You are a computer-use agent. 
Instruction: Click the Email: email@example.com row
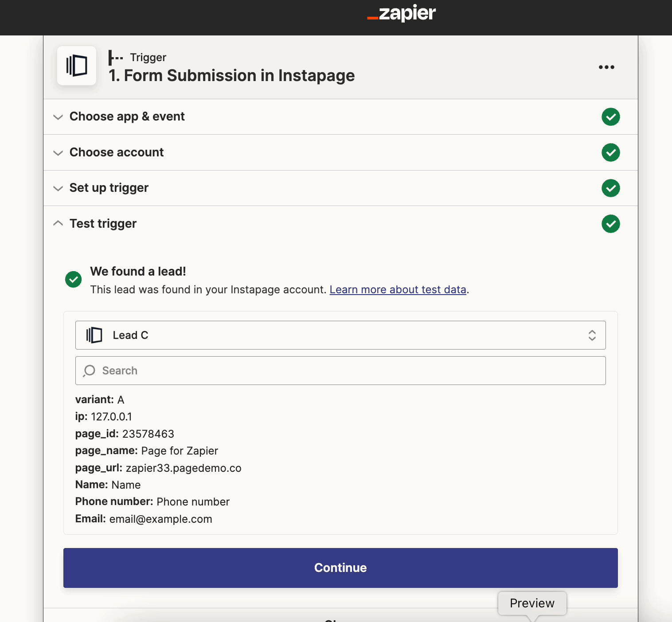pos(144,519)
